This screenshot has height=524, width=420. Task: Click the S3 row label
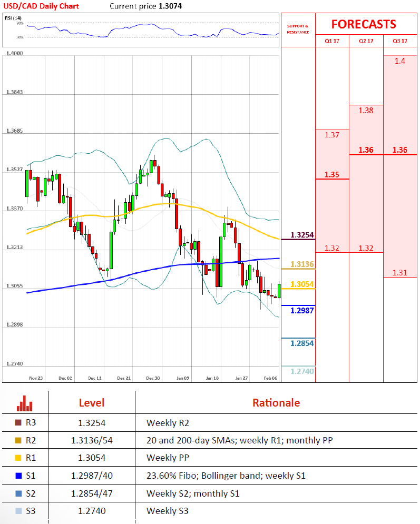(x=31, y=511)
